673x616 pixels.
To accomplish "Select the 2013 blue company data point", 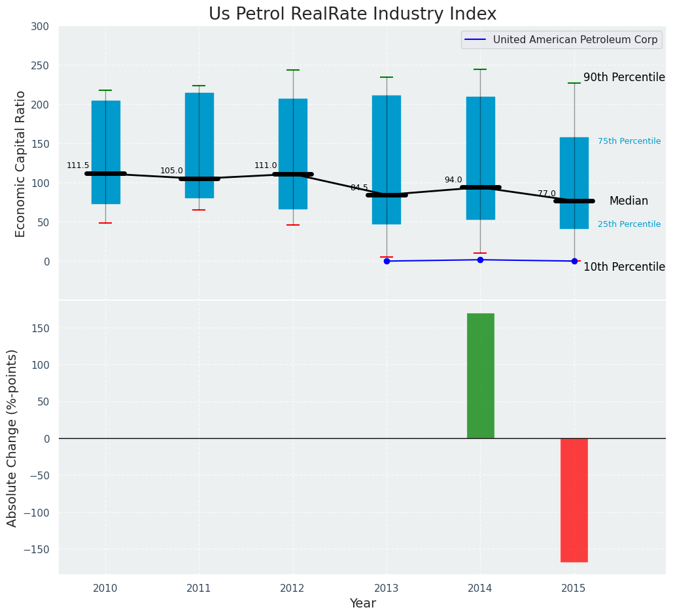I will tap(387, 261).
